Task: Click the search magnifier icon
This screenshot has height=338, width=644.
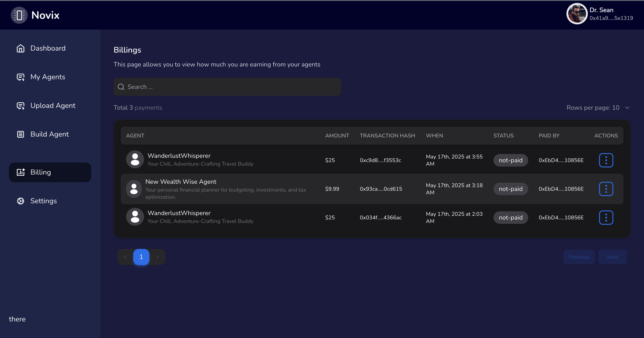Action: tap(121, 87)
